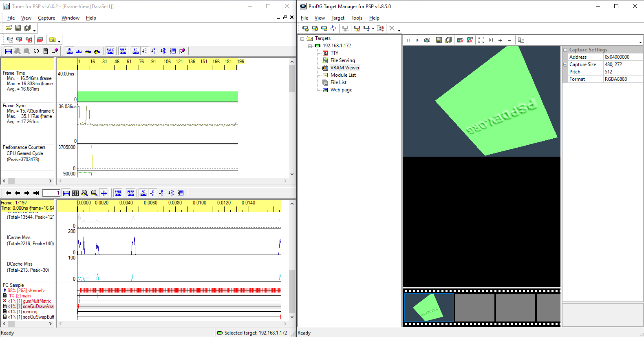Collapse the Targets tree root

[302, 39]
